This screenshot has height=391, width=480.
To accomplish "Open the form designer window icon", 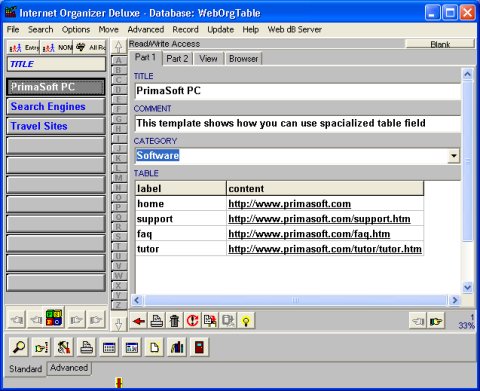I will [x=132, y=347].
